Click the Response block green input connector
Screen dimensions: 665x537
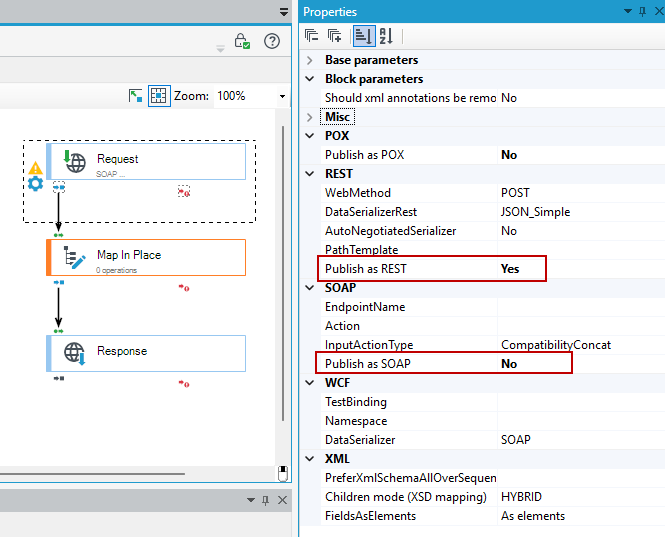[x=59, y=331]
